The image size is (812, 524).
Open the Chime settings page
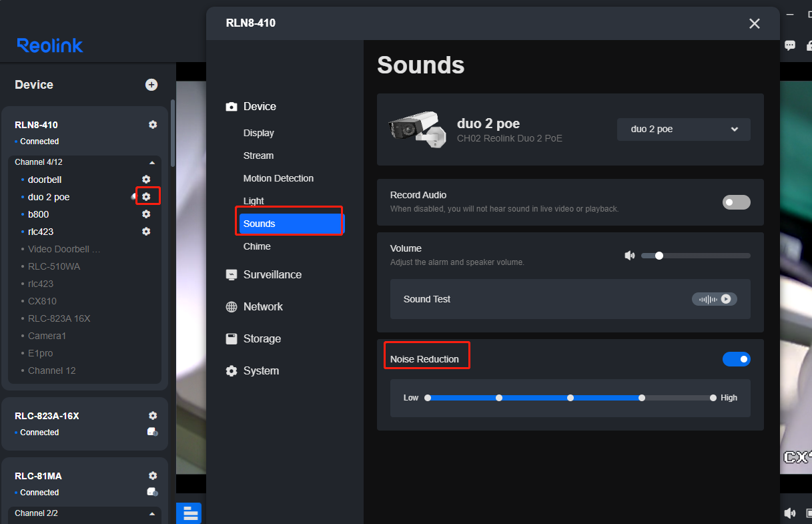point(257,246)
